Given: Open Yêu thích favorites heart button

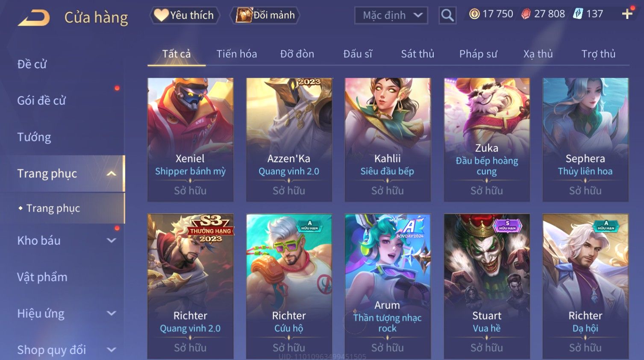Looking at the screenshot, I should [185, 15].
